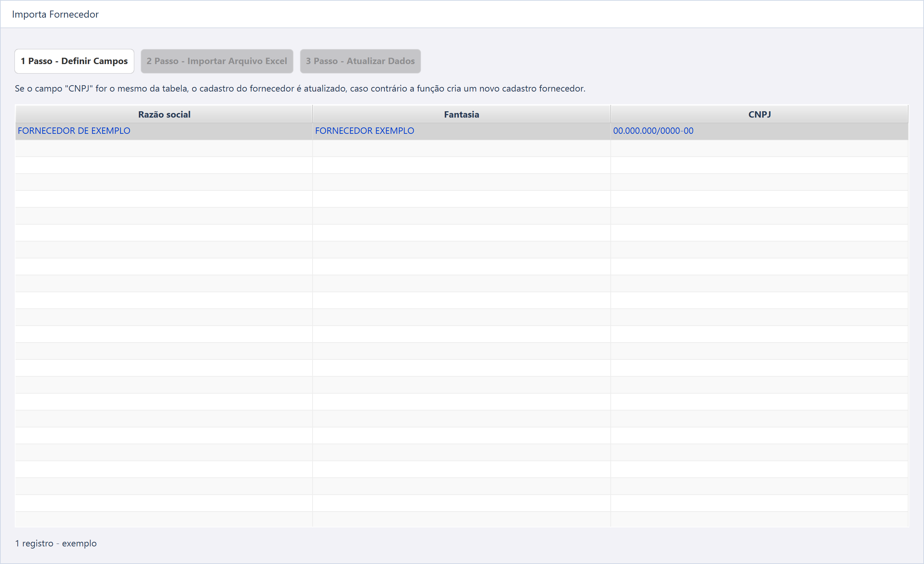Grab divider between Razão social and Fantasia headers
The image size is (924, 564).
pos(313,114)
